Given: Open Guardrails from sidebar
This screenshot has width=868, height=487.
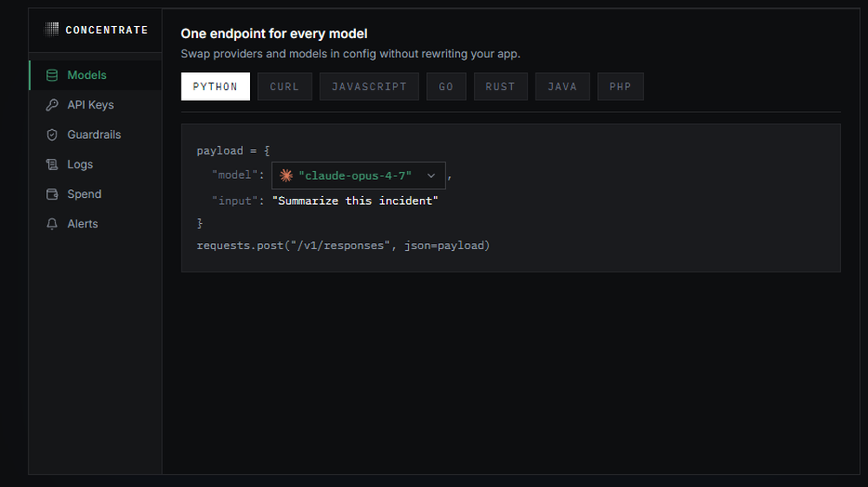Looking at the screenshot, I should click(95, 135).
